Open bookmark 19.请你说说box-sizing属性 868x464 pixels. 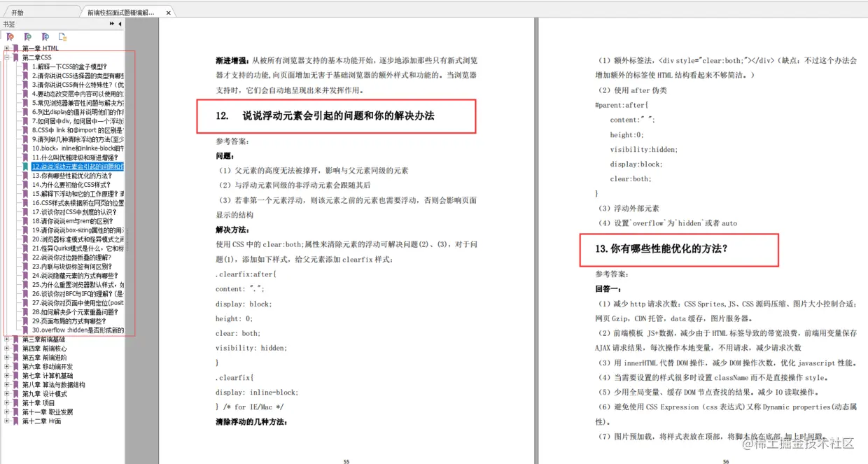[78, 230]
